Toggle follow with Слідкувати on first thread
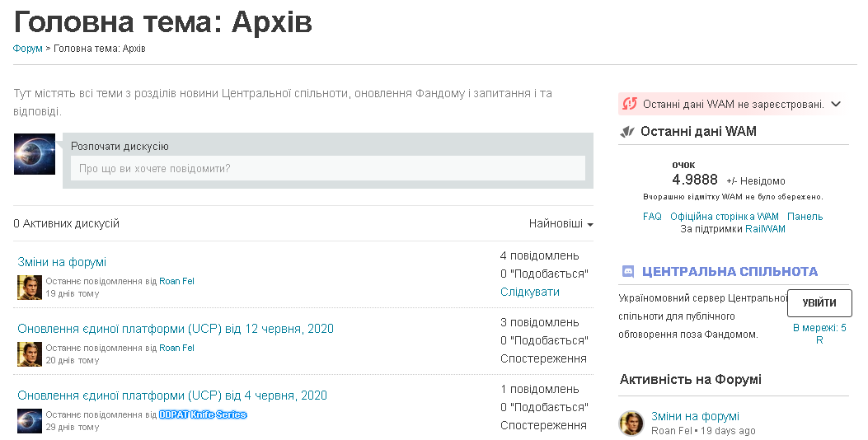868x440 pixels. (x=529, y=292)
